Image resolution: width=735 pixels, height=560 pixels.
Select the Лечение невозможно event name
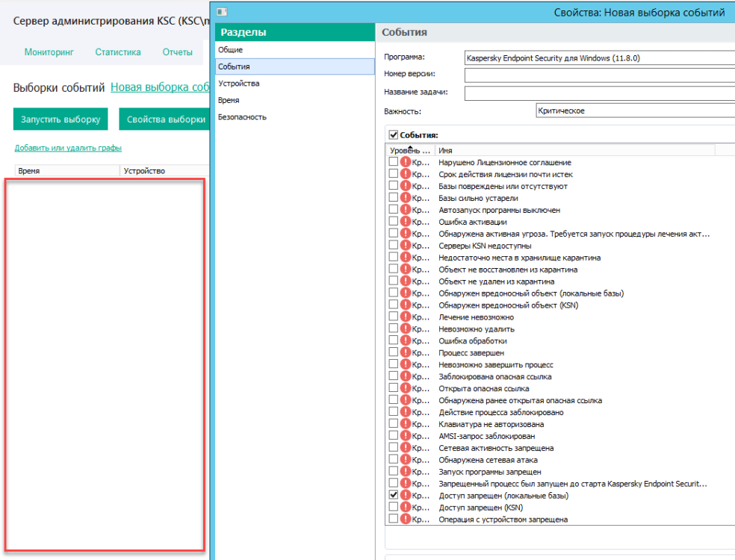(477, 317)
